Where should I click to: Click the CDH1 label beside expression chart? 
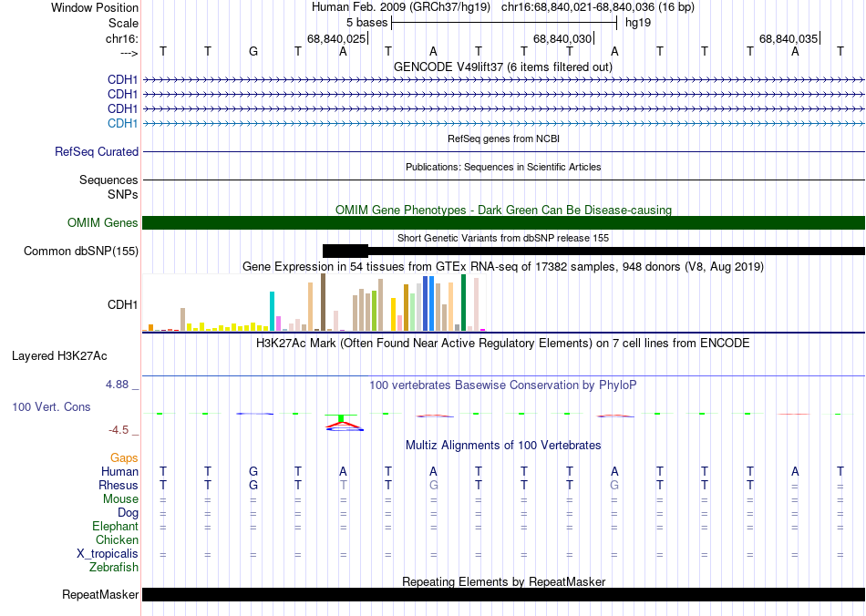pyautogui.click(x=122, y=304)
